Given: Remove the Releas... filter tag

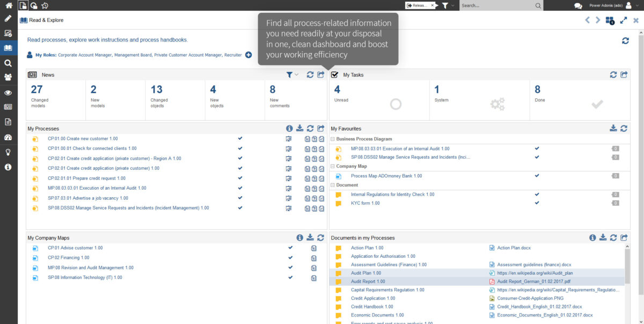Looking at the screenshot, I should point(433,5).
